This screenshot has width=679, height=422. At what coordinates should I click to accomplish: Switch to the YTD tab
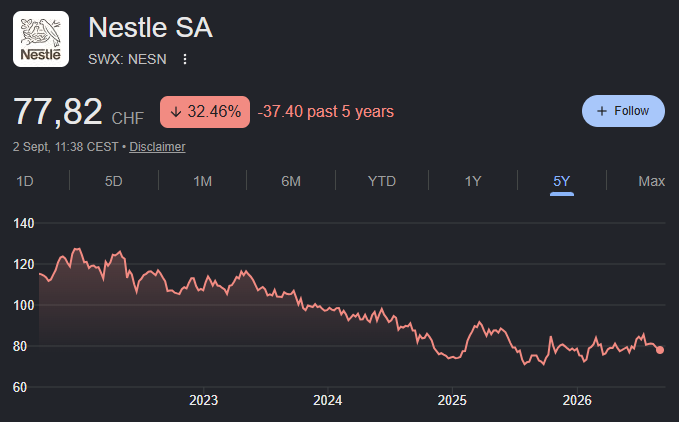382,181
